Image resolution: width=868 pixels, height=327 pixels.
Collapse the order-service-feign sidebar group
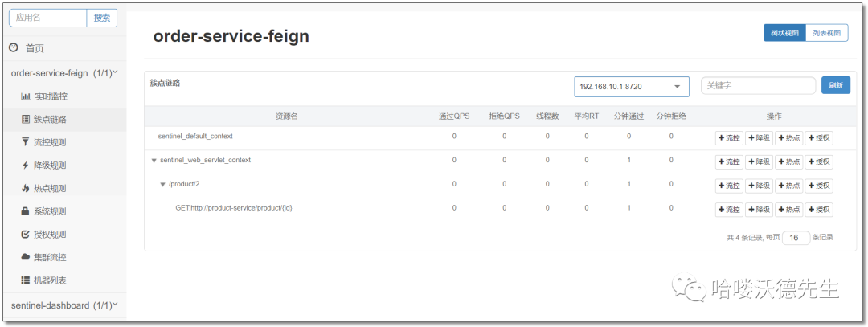click(x=116, y=72)
